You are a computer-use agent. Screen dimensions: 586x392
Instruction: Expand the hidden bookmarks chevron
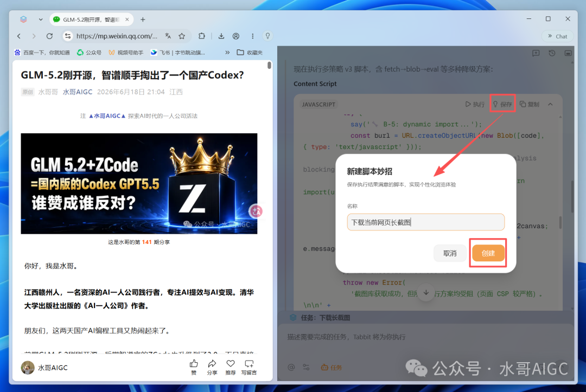coord(227,53)
